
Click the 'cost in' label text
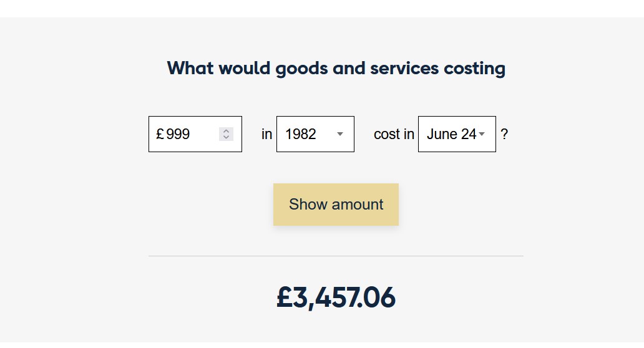point(394,134)
